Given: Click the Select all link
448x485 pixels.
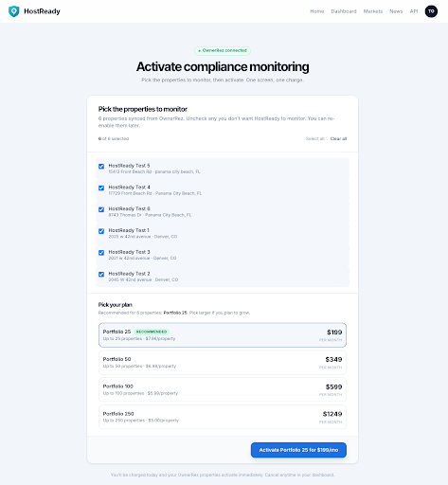Looking at the screenshot, I should click(x=315, y=138).
